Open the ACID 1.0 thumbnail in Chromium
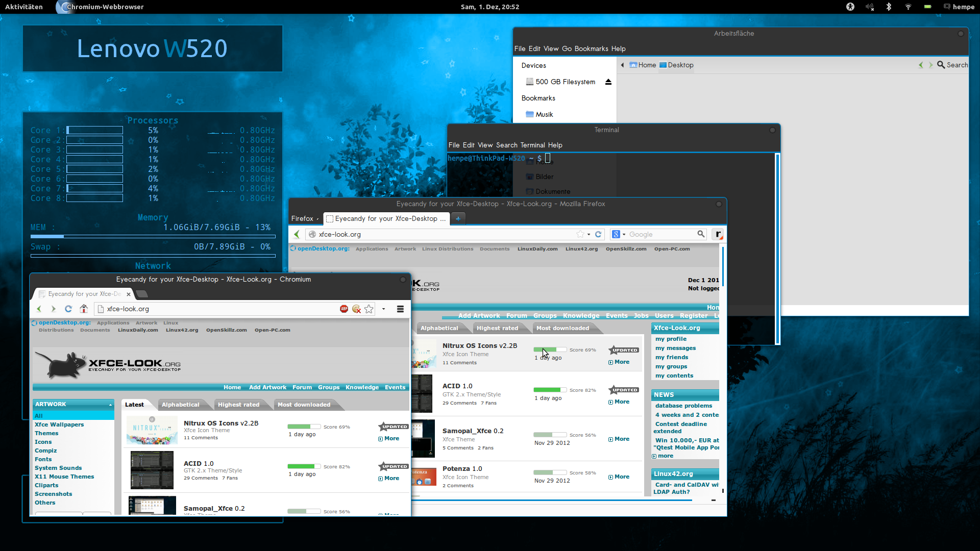This screenshot has height=551, width=980. tap(152, 470)
